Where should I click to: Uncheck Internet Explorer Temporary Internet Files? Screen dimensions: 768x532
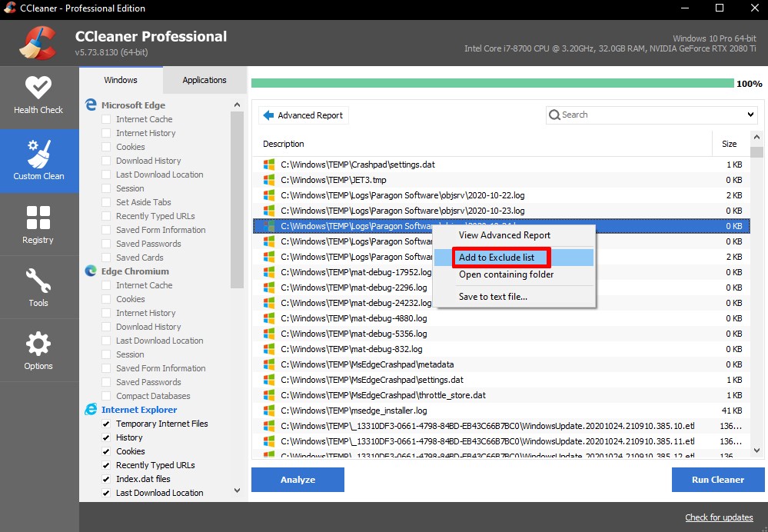[106, 424]
